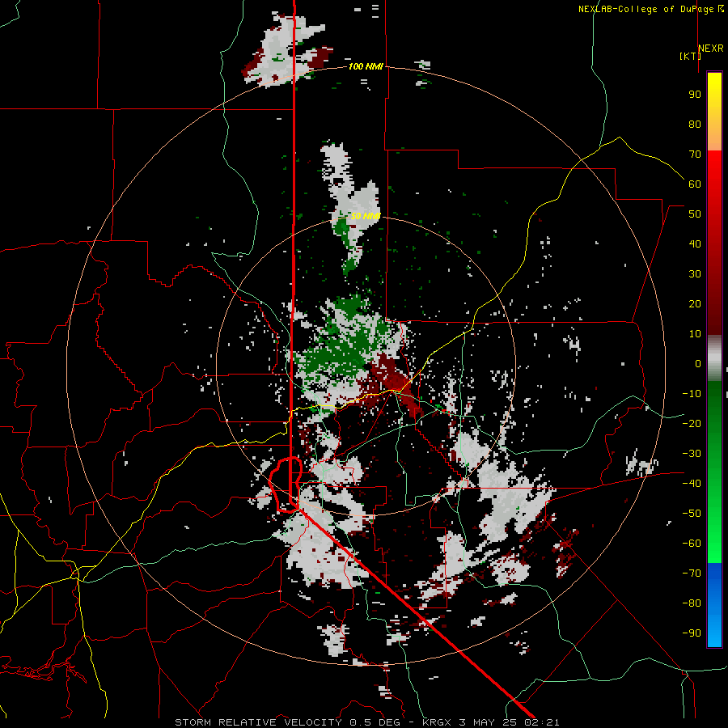Image resolution: width=728 pixels, height=728 pixels.
Task: Click the 50 value on velocity scale
Action: [695, 214]
